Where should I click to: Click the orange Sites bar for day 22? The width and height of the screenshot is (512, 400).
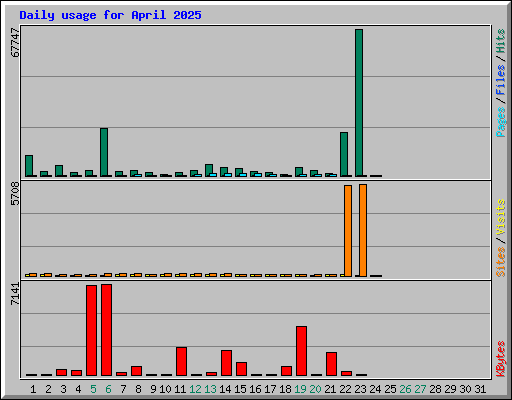point(348,231)
